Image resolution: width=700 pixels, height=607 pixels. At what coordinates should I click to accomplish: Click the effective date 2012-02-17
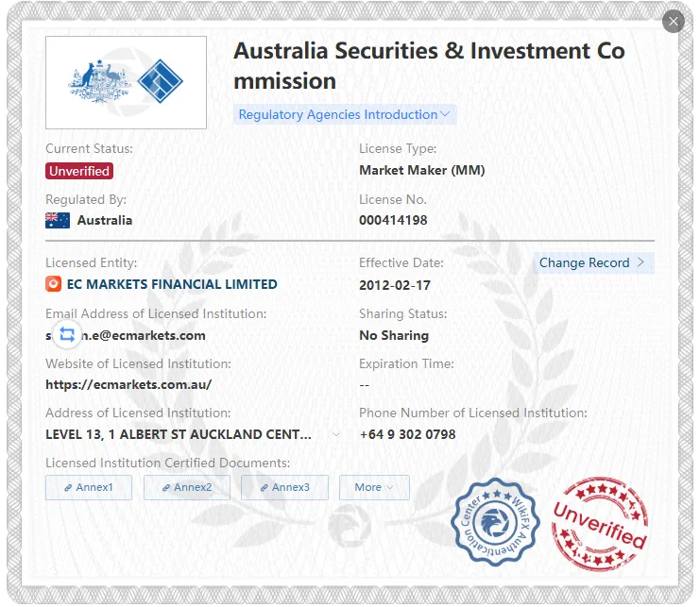click(x=395, y=285)
